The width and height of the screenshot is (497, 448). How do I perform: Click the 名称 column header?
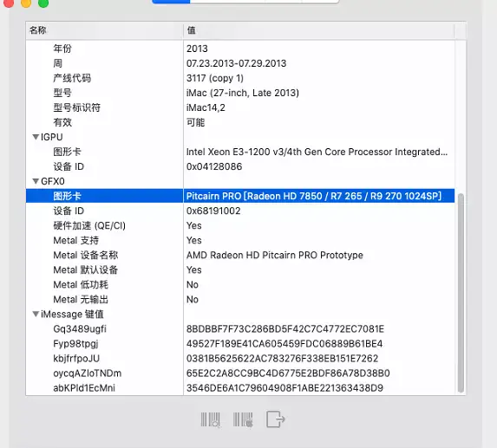(x=104, y=30)
